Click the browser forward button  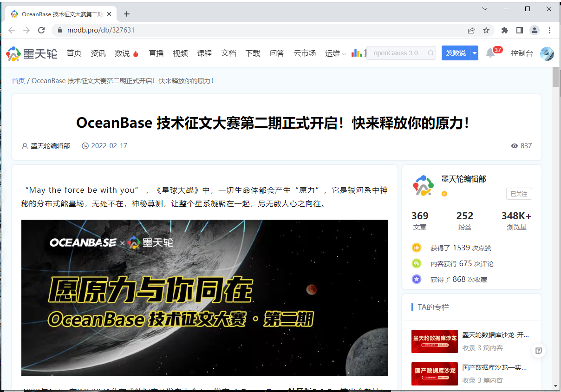pyautogui.click(x=26, y=30)
